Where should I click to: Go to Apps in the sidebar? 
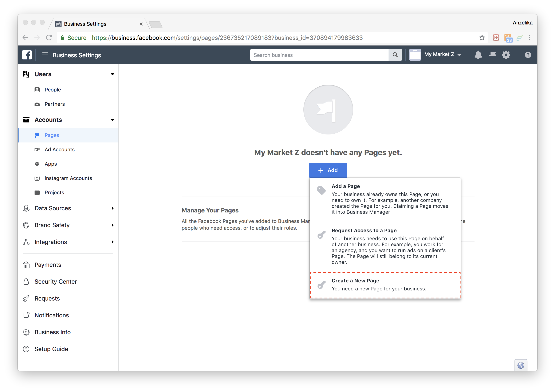tap(68, 164)
